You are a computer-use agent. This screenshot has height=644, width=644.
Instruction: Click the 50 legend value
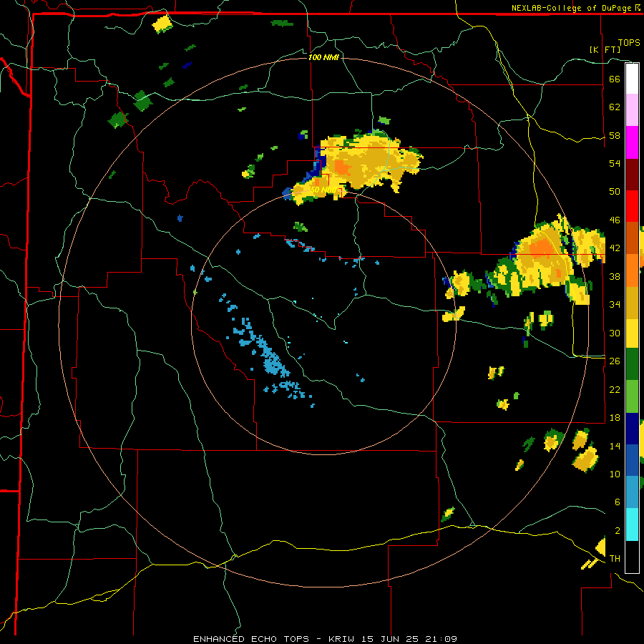[615, 192]
